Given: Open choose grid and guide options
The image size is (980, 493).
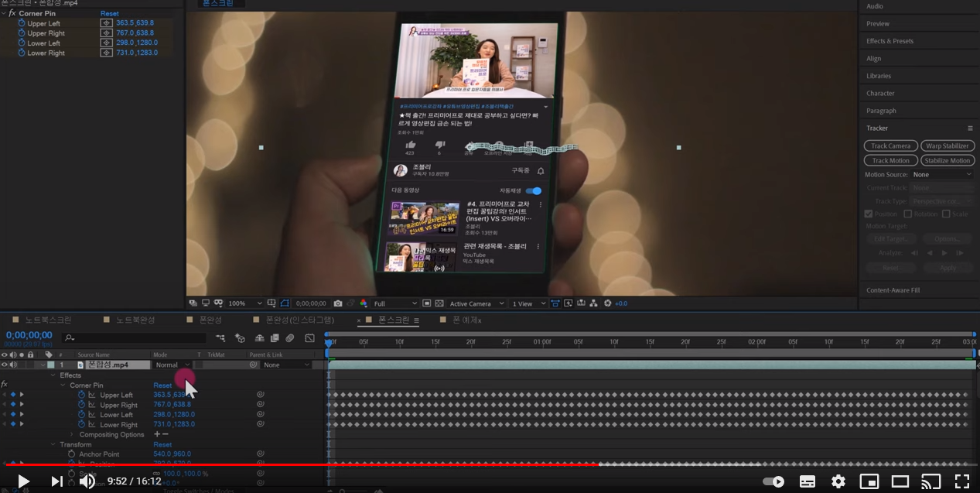Looking at the screenshot, I should (x=271, y=303).
